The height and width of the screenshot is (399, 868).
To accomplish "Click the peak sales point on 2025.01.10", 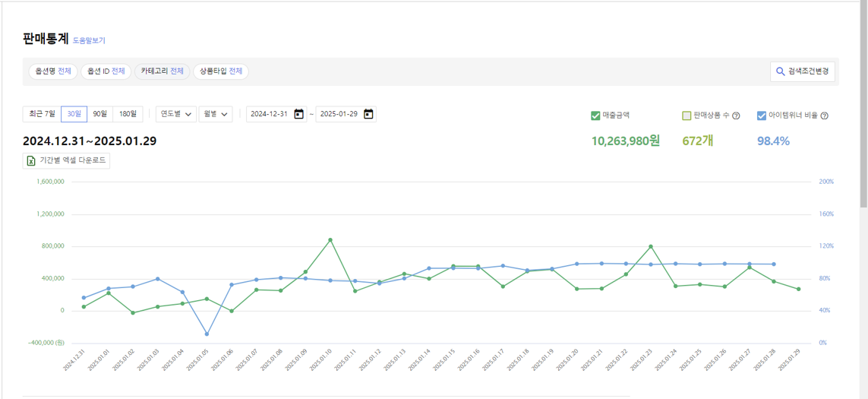I will click(330, 240).
